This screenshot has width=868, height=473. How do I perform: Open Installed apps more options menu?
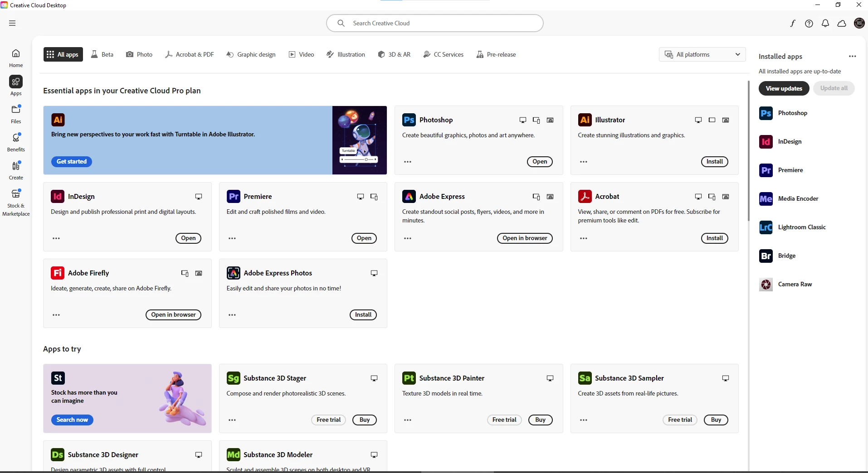[x=852, y=57]
